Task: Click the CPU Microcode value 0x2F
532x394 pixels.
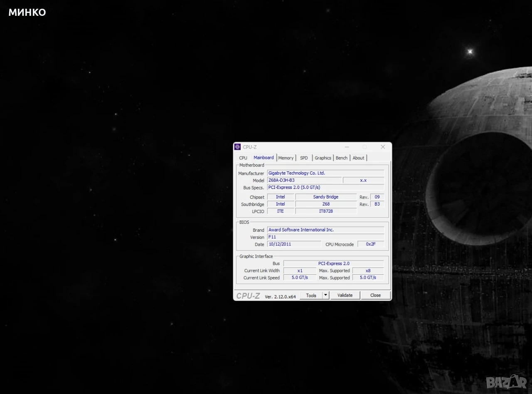Action: [x=371, y=244]
